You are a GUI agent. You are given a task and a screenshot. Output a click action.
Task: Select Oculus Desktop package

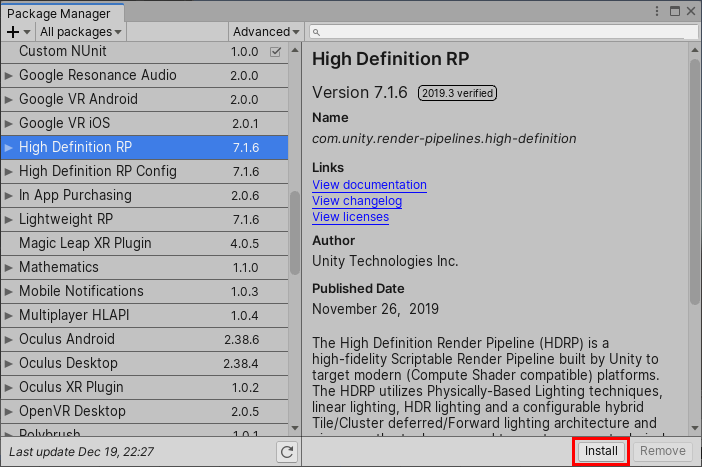[145, 364]
